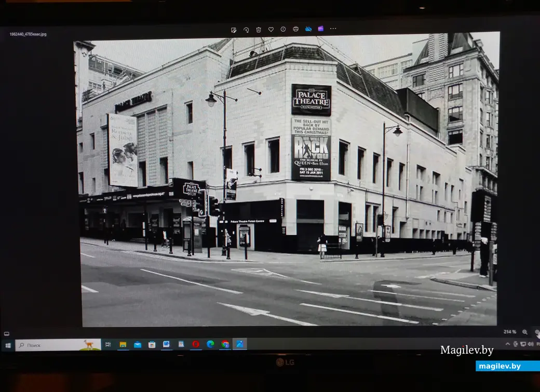Expand hidden system tray icons chevron

pyautogui.click(x=508, y=344)
